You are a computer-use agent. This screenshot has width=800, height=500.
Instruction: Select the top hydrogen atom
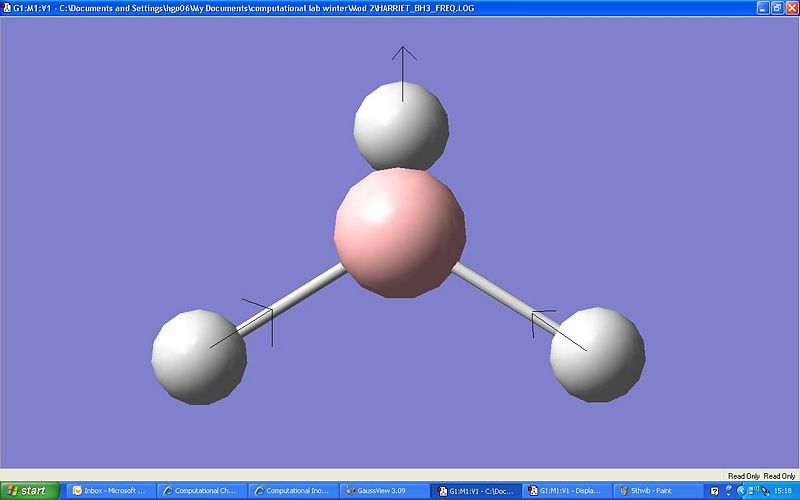click(x=401, y=126)
